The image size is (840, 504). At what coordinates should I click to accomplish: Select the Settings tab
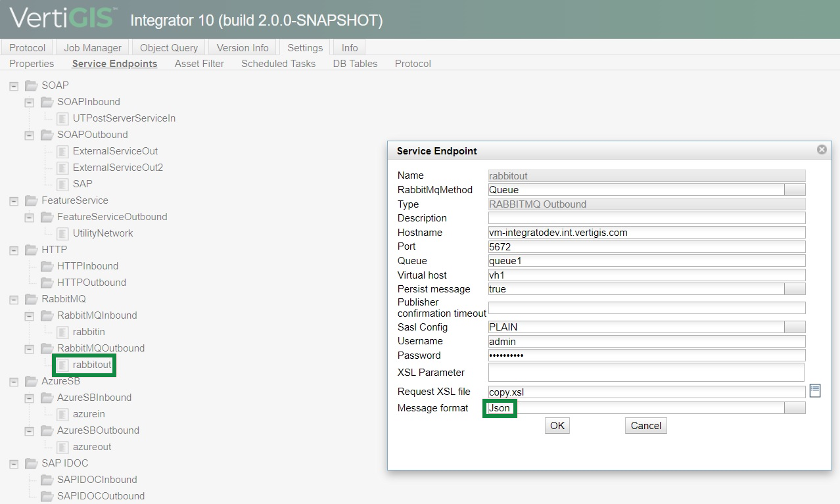coord(305,48)
